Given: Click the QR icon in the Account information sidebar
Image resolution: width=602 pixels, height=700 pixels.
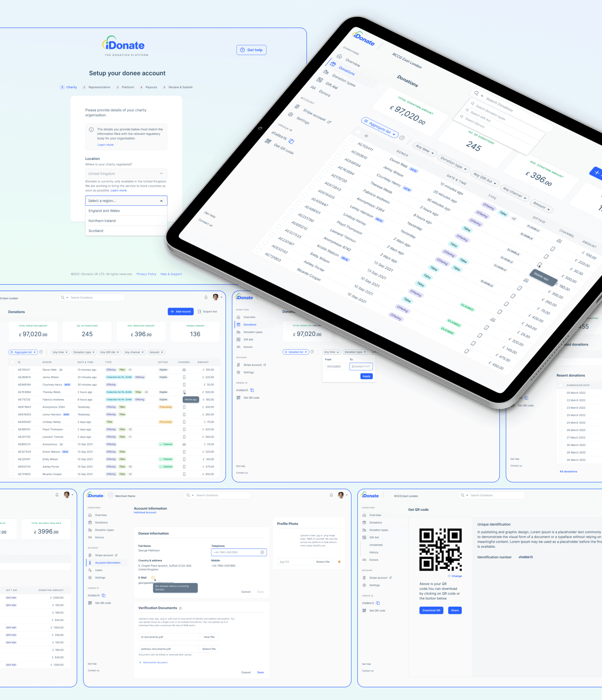Looking at the screenshot, I should 90,603.
